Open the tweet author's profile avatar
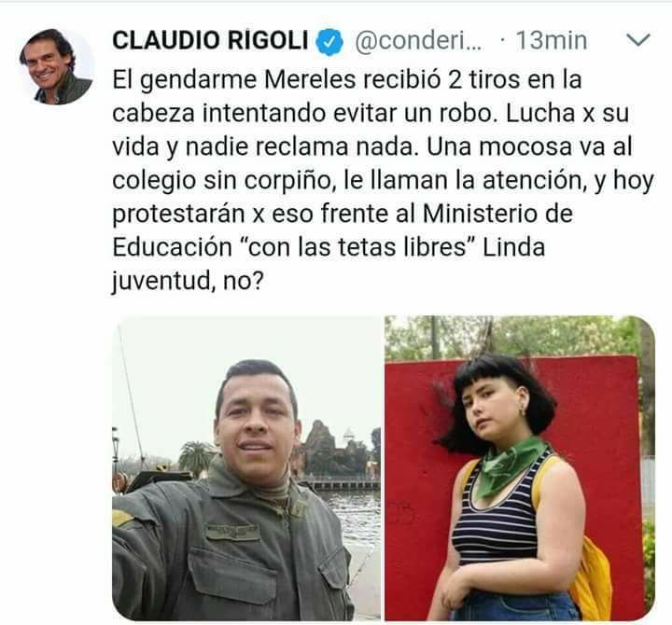This screenshot has height=625, width=672. (x=56, y=67)
